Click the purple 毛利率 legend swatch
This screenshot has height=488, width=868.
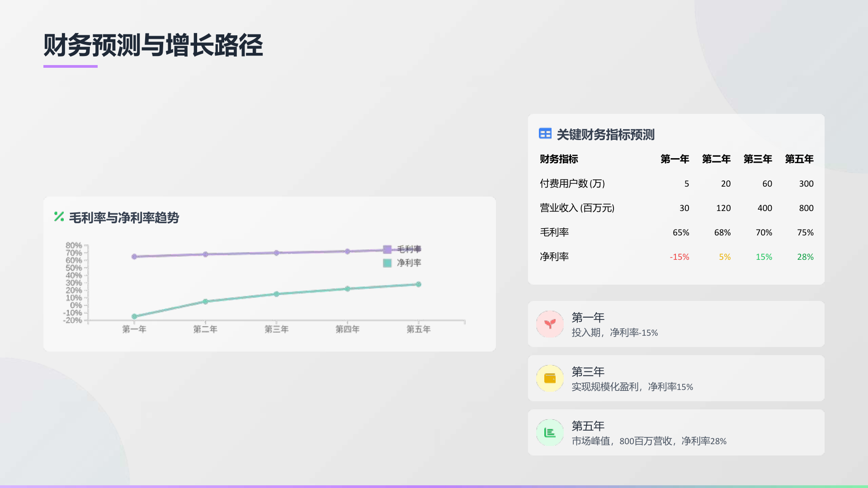point(387,249)
